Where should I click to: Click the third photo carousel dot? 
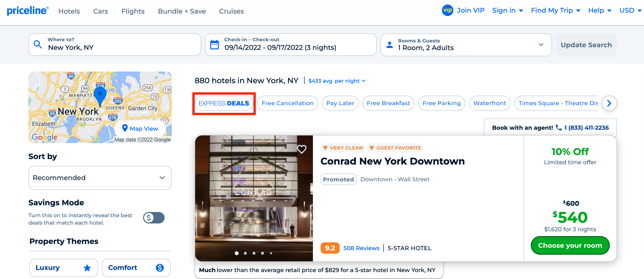point(254,253)
